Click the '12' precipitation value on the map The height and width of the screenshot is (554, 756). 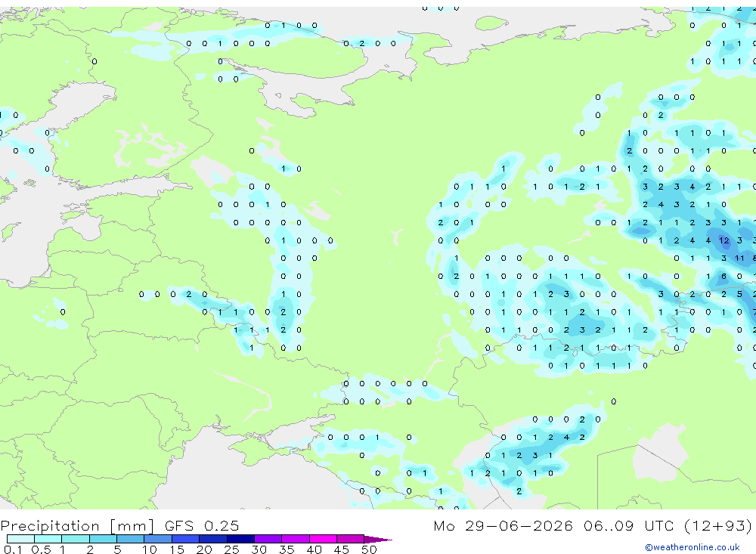pyautogui.click(x=723, y=240)
